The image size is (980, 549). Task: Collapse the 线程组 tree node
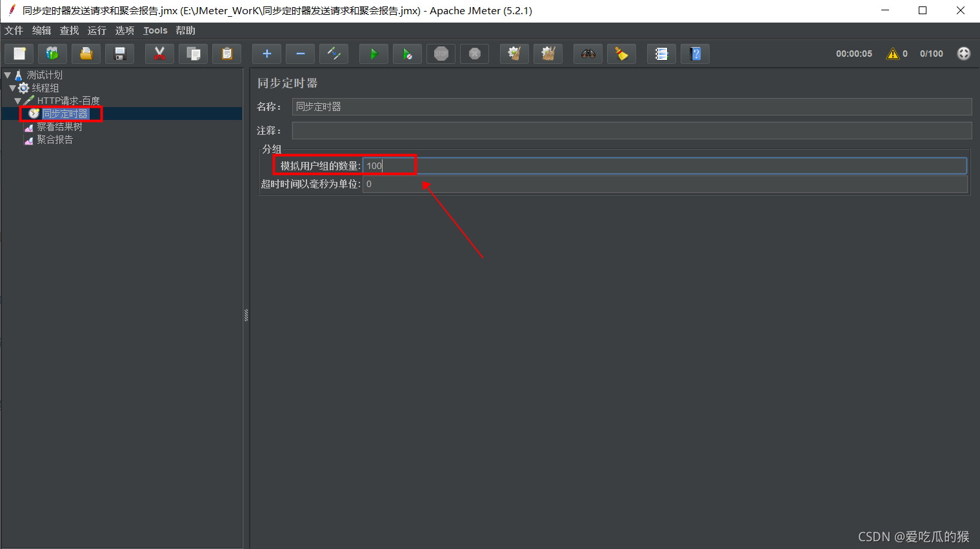[12, 88]
